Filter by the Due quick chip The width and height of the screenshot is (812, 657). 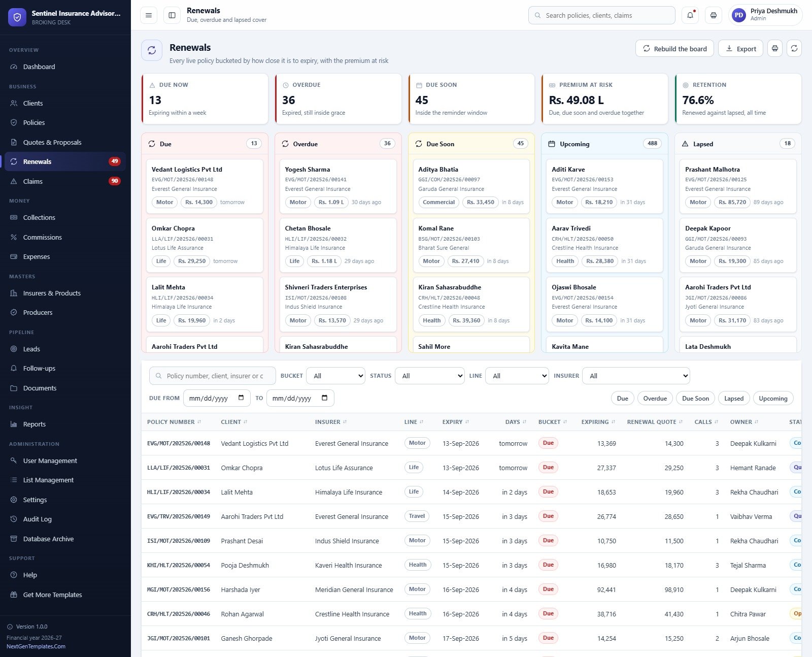pos(622,399)
